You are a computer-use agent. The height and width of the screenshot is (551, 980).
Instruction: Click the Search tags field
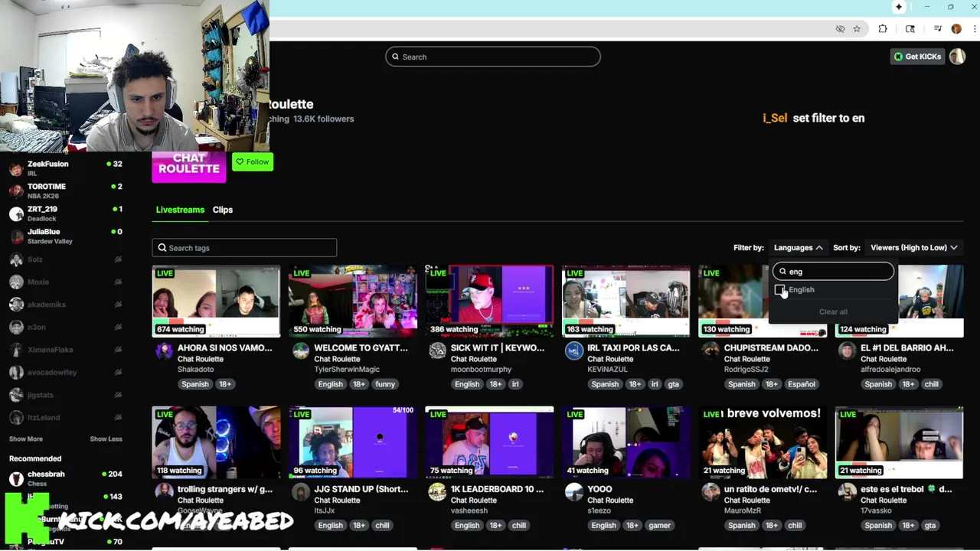coord(244,248)
